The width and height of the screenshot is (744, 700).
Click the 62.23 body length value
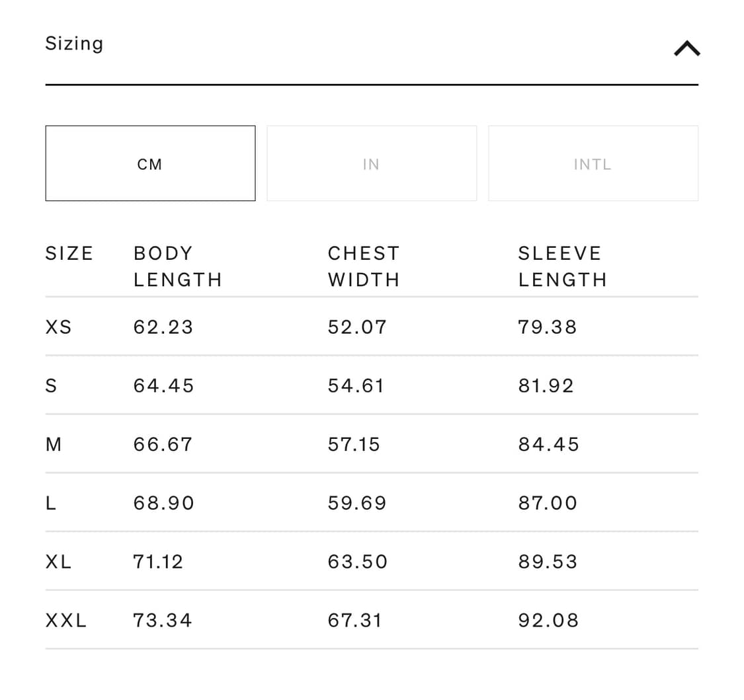point(163,327)
